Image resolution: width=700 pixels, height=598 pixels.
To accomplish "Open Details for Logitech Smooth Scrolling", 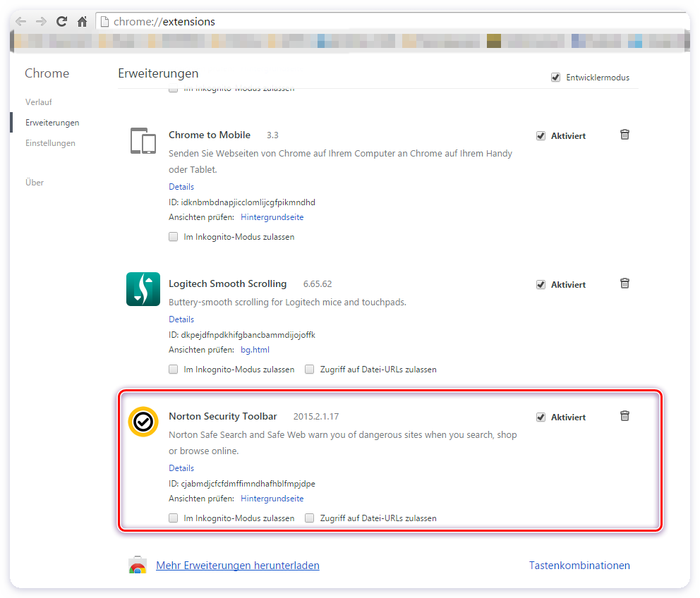I will pyautogui.click(x=181, y=319).
